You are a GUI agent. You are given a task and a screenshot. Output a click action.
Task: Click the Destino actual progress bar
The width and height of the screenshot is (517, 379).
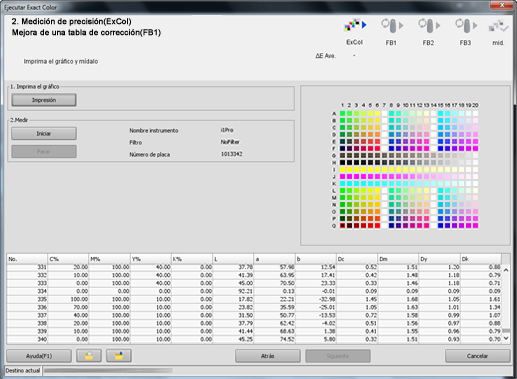[x=108, y=370]
